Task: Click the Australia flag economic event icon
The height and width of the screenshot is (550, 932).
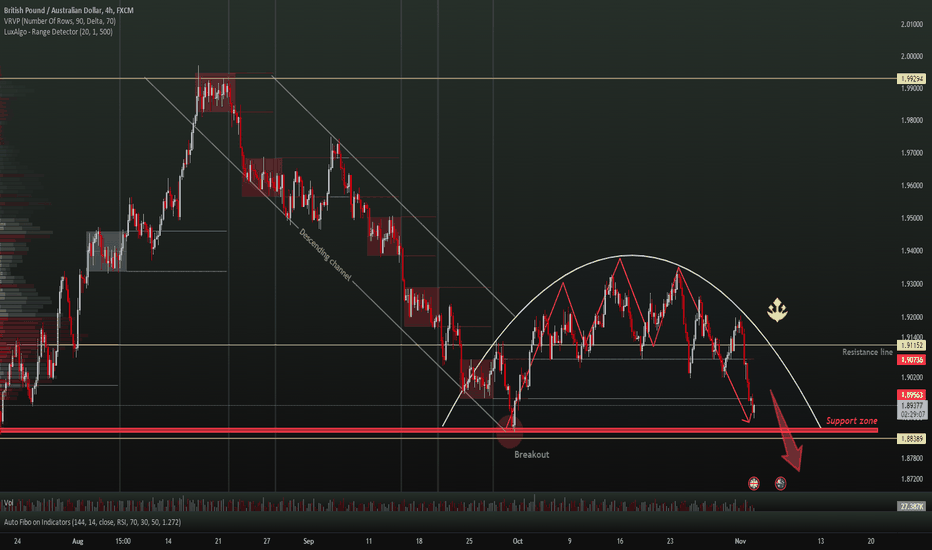Action: coord(780,483)
